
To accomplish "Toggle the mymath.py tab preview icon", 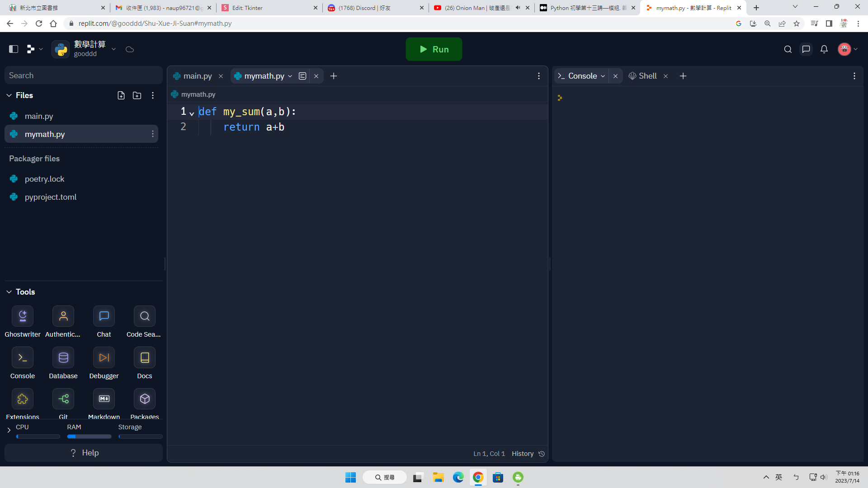I will click(x=302, y=76).
